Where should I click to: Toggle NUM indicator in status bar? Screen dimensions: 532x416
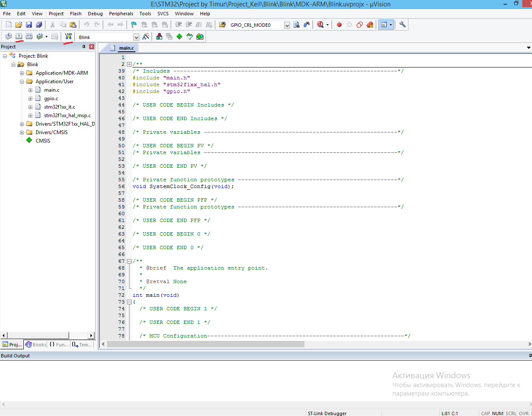497,413
